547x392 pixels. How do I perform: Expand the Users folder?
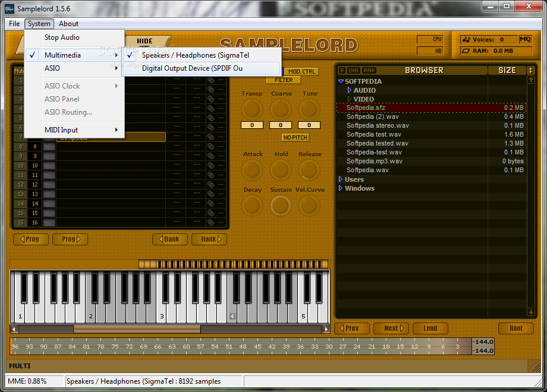(x=341, y=179)
